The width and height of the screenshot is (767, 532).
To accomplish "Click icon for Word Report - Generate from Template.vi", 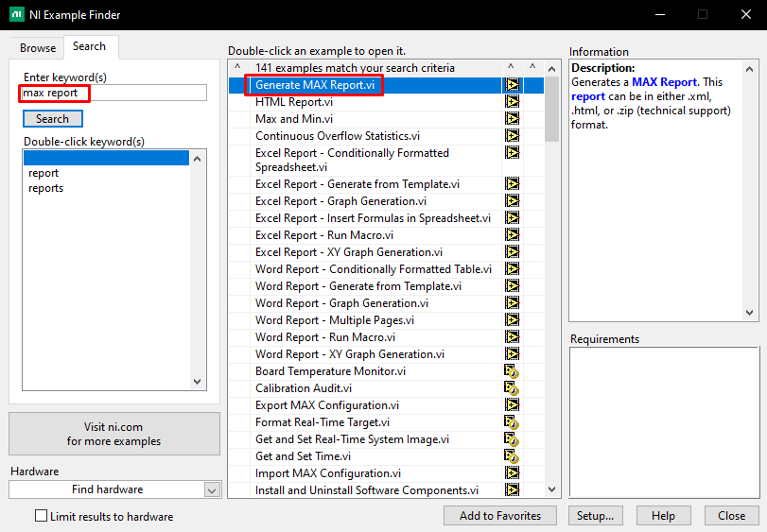I will click(x=513, y=286).
